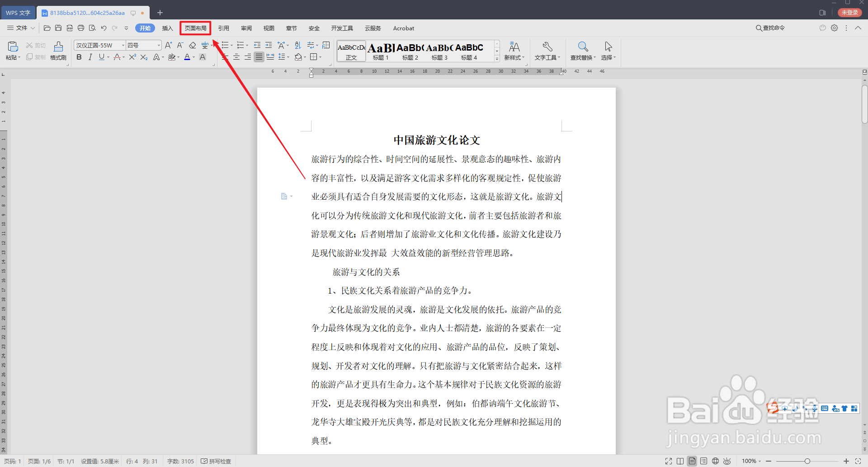Decrease font size with A- icon

(180, 45)
